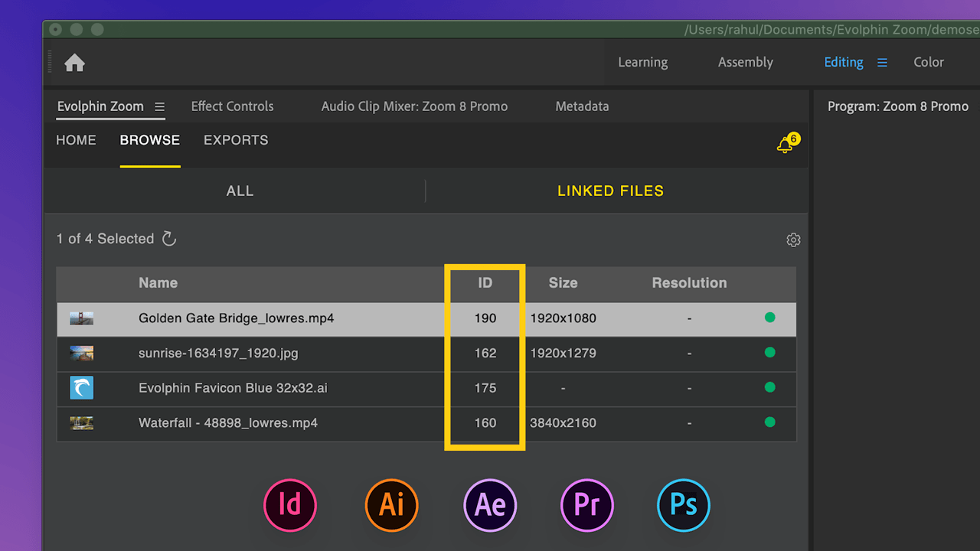Viewport: 980px width, 551px height.
Task: Click the Adobe Photoshop icon
Action: [684, 505]
